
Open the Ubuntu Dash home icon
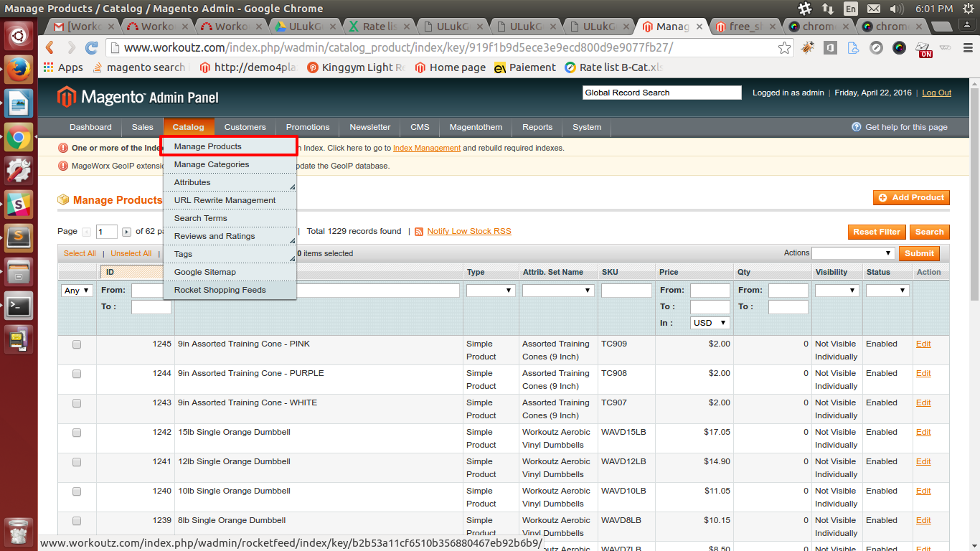(x=19, y=36)
